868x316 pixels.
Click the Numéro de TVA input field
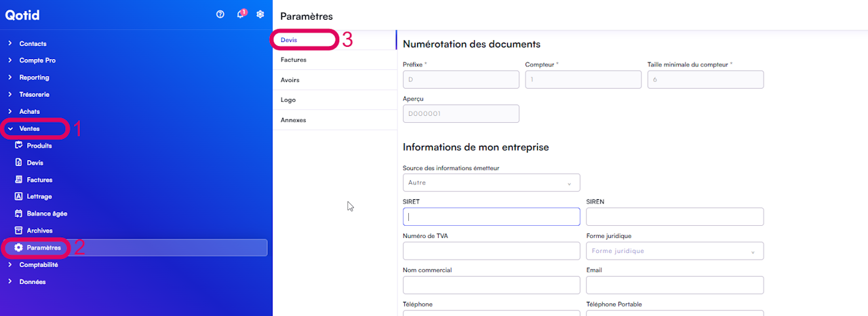[x=492, y=251]
